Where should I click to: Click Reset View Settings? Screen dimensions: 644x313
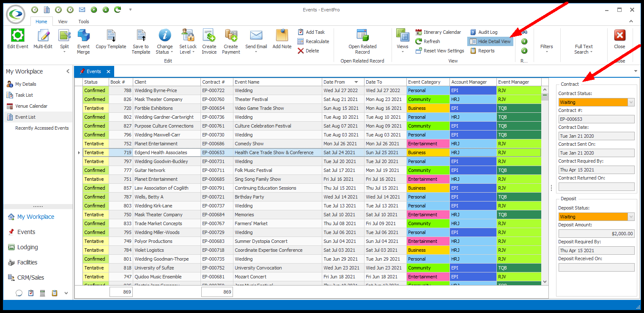440,51
